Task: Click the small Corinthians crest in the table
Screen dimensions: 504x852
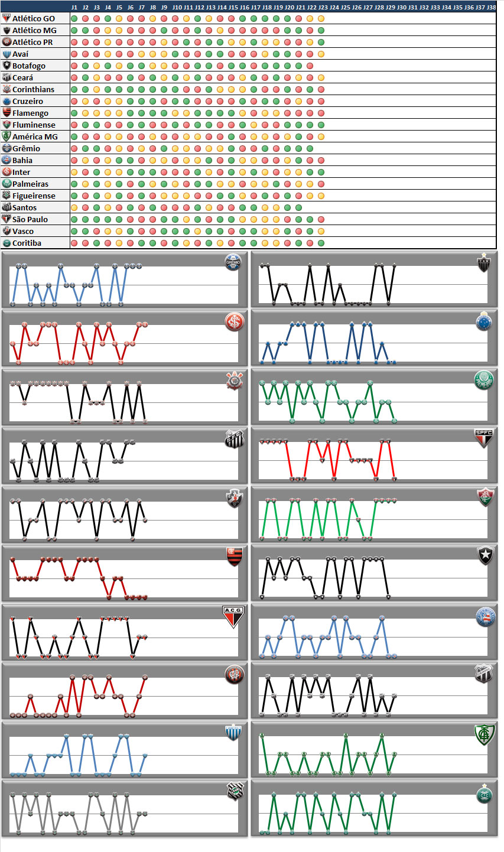Action: click(x=6, y=89)
